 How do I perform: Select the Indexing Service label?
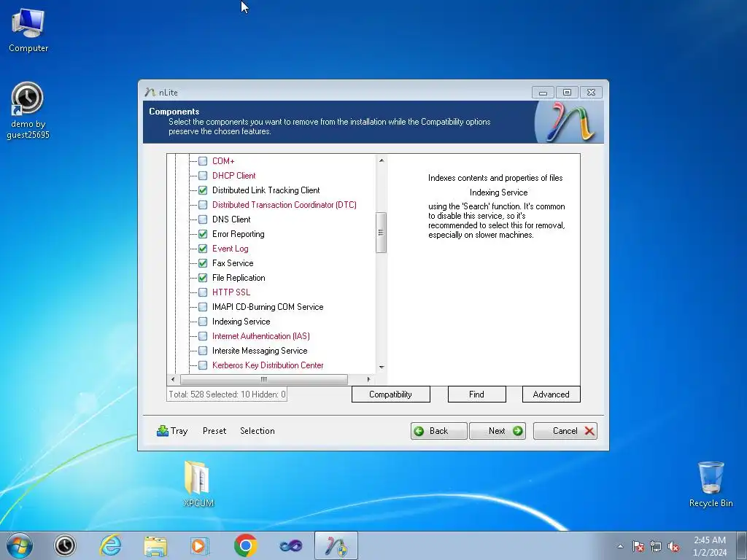pyautogui.click(x=241, y=322)
